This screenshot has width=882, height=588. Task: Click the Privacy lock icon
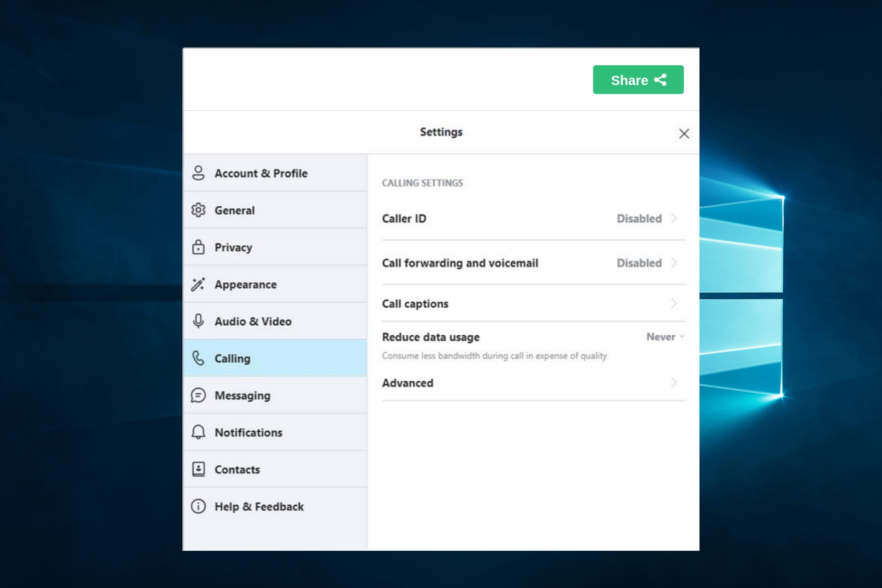[x=198, y=247]
